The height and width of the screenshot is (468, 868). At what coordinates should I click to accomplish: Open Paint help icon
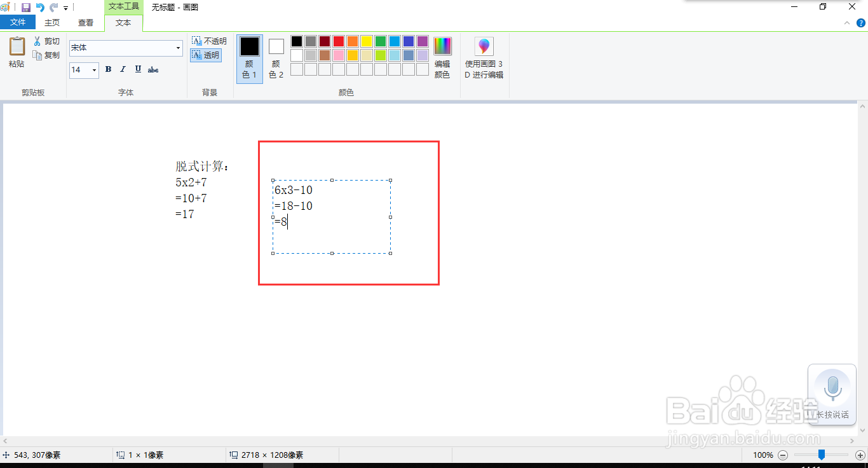[x=861, y=22]
